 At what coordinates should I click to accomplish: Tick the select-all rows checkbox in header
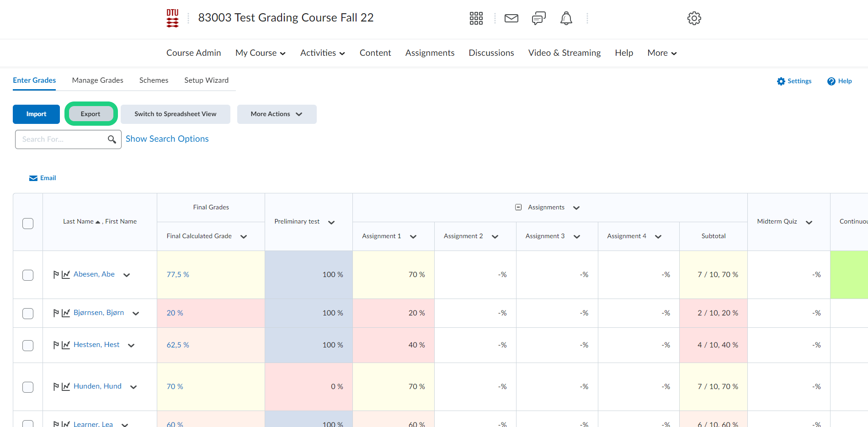28,224
